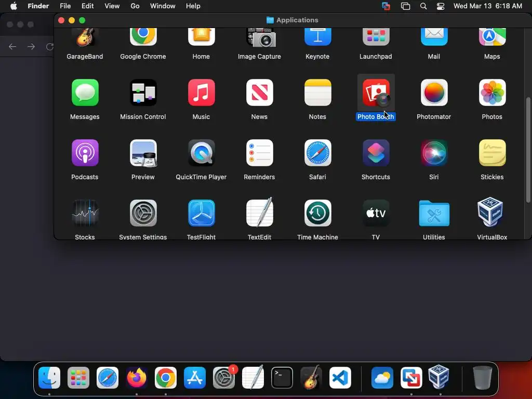The image size is (532, 399).
Task: Open Launchpad from the Dock
Action: [x=78, y=378]
